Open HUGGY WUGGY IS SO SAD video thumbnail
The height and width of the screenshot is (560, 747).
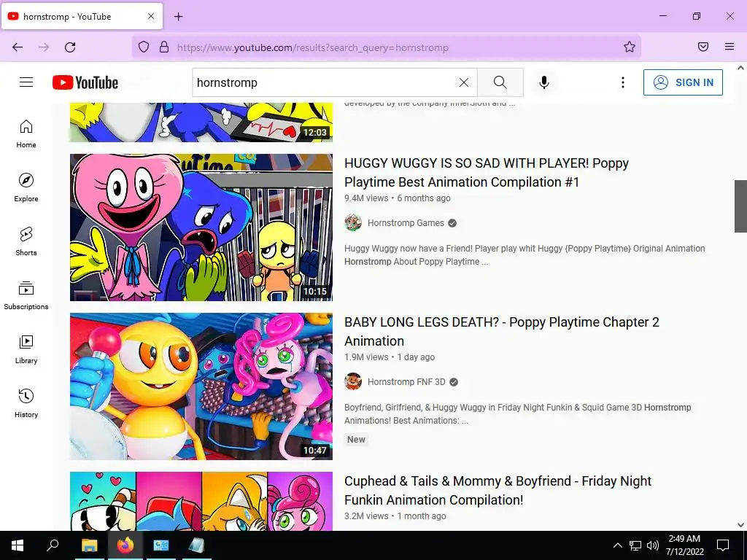click(201, 227)
